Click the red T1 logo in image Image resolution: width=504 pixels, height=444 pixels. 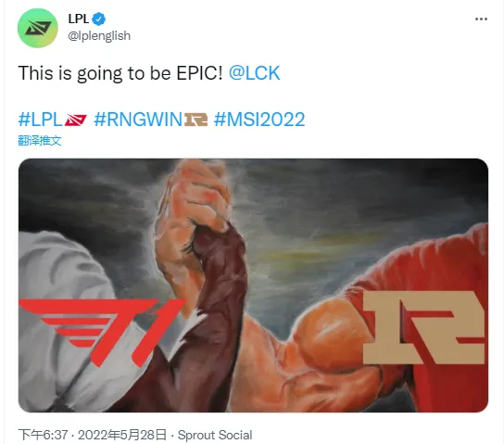pyautogui.click(x=102, y=332)
